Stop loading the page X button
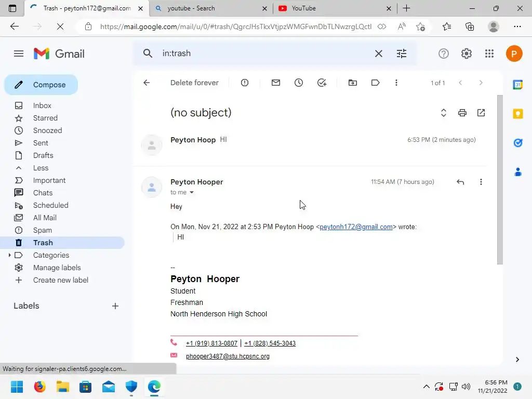 point(60,26)
